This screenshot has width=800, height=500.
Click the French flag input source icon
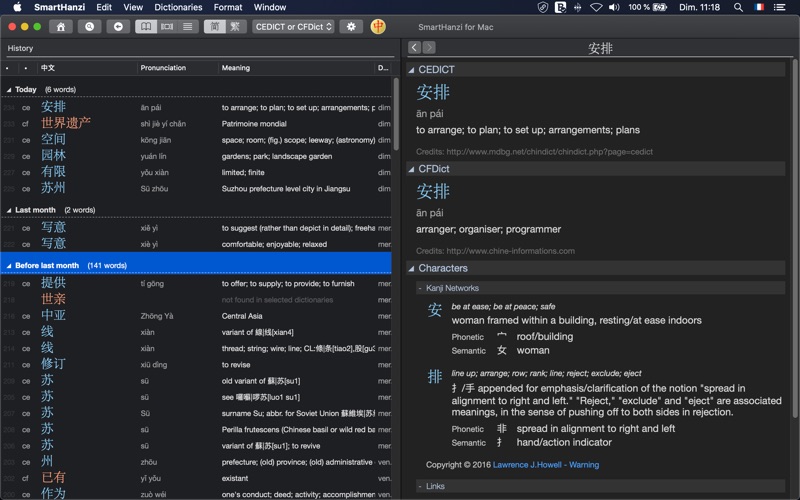[x=759, y=7]
